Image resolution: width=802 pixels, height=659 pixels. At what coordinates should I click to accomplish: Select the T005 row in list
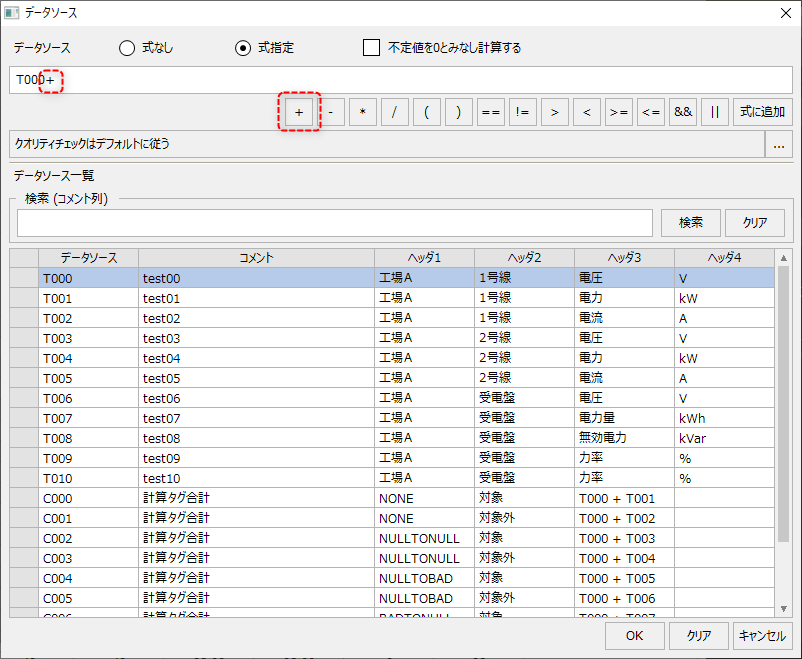pos(58,378)
